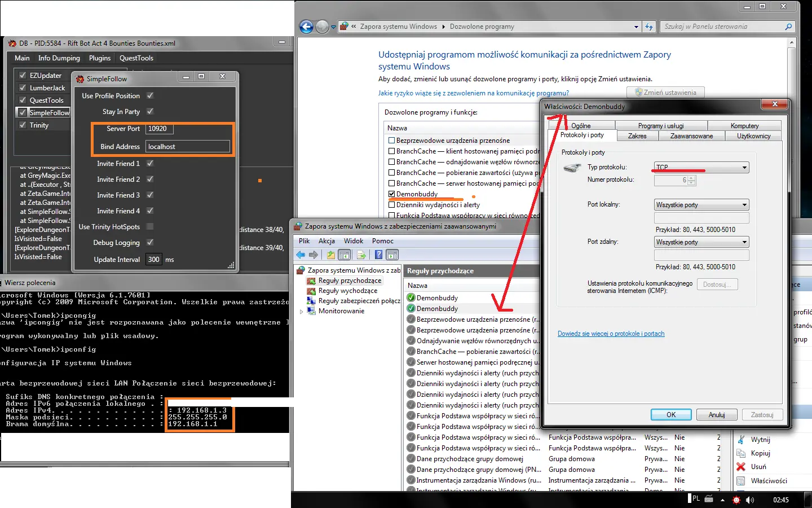Screen dimensions: 812x508
Task: Open the recent pages dropdown next to nav buttons
Action: [x=333, y=27]
